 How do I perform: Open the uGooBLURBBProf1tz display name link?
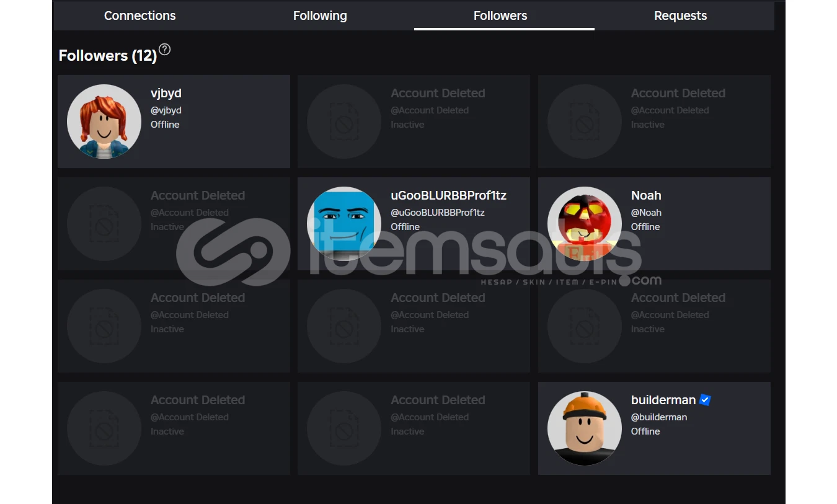[x=448, y=195]
